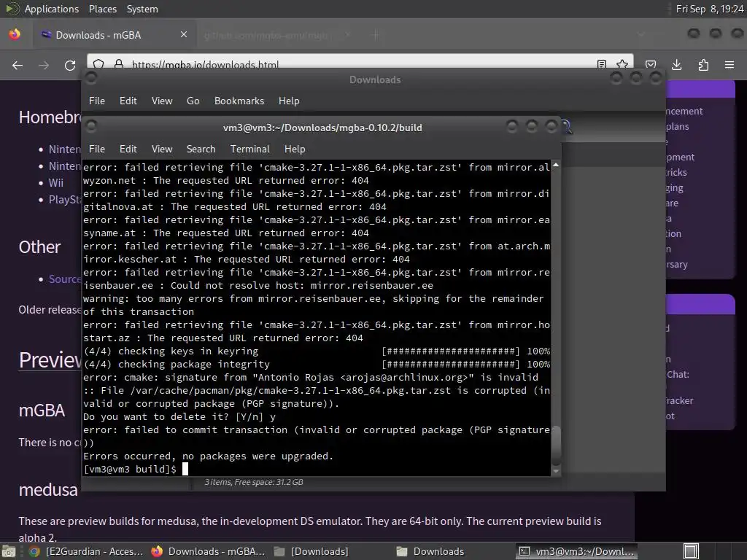Click the terminal scrollbar thumb
The width and height of the screenshot is (747, 560).
(555, 445)
